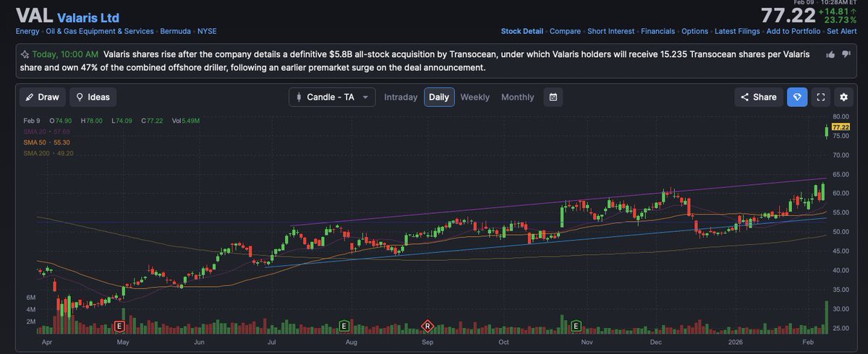Click the Share chart button
Viewport: 868px width, 354px height.
click(759, 97)
